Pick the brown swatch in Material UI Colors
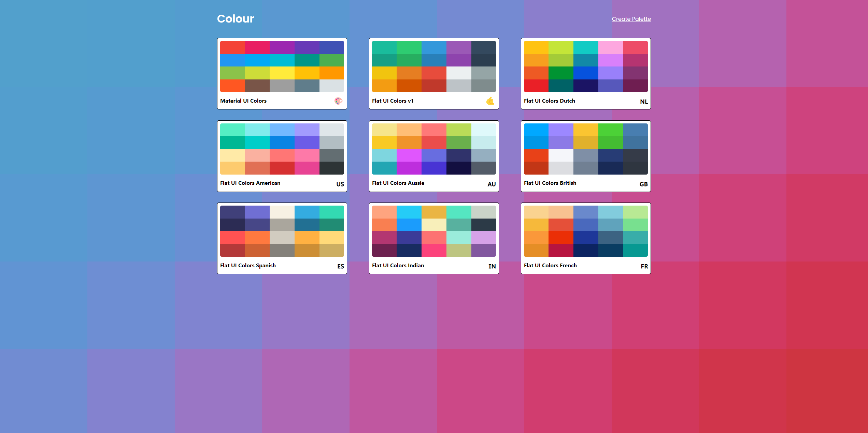This screenshot has height=433, width=868. pyautogui.click(x=257, y=86)
